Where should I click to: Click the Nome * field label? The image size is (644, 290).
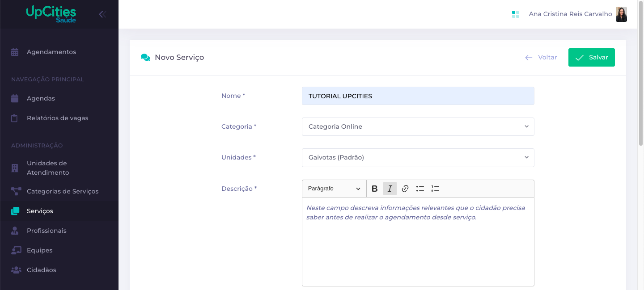tap(233, 96)
